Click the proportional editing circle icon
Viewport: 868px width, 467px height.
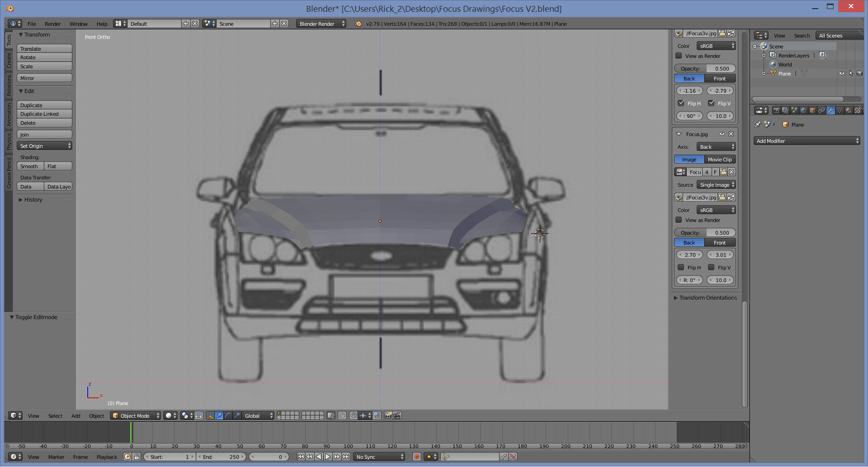click(342, 415)
